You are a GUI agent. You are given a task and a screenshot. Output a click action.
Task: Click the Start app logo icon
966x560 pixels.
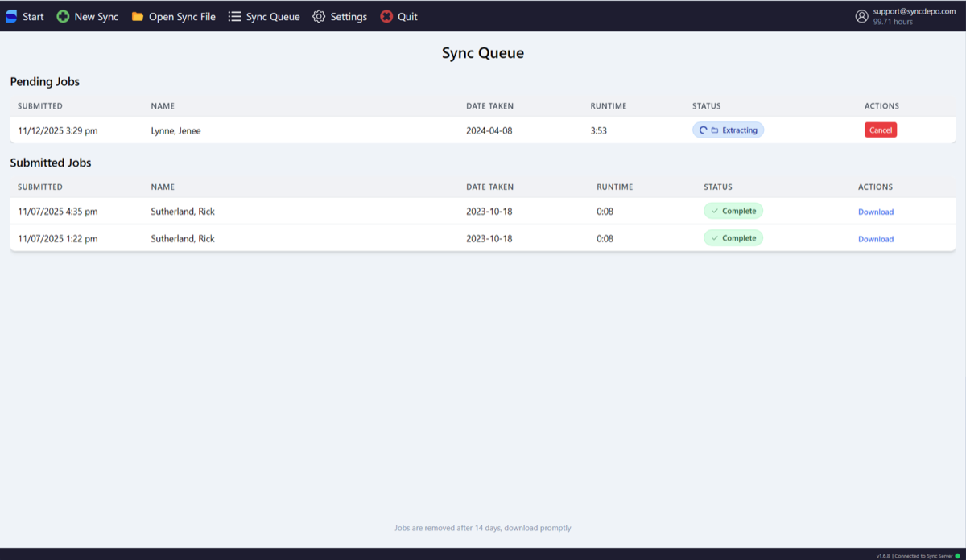click(10, 15)
